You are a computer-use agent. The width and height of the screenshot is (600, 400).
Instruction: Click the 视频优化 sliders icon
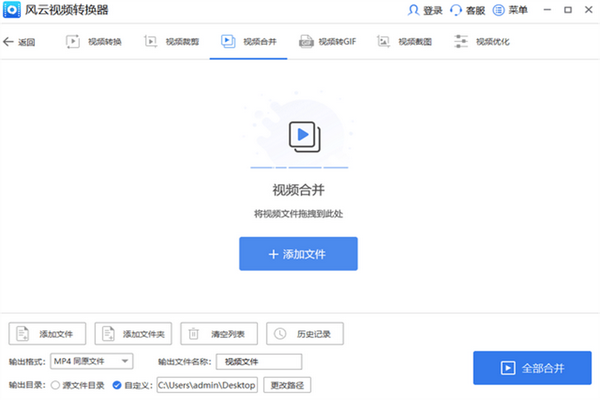pyautogui.click(x=461, y=41)
